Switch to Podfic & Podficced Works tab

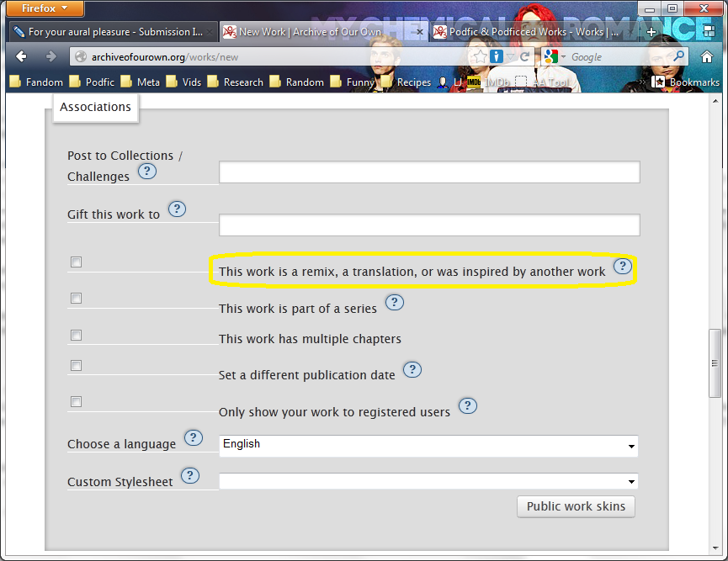[526, 32]
